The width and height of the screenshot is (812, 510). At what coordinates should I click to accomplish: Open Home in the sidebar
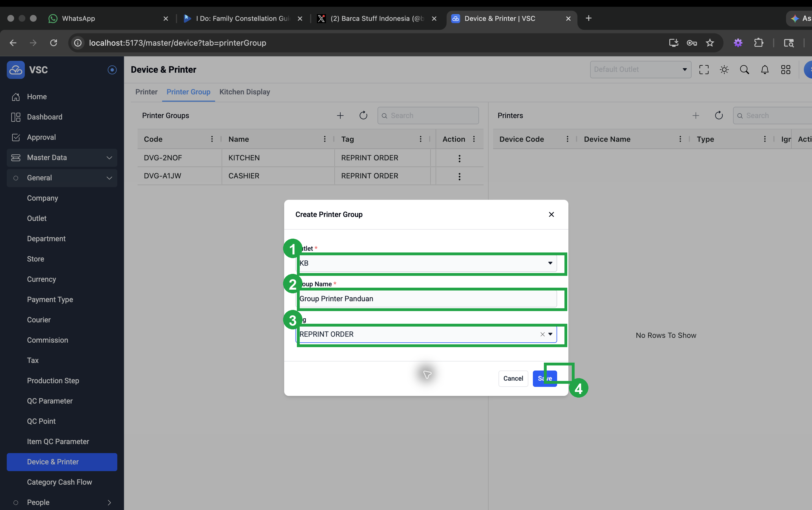click(x=62, y=97)
